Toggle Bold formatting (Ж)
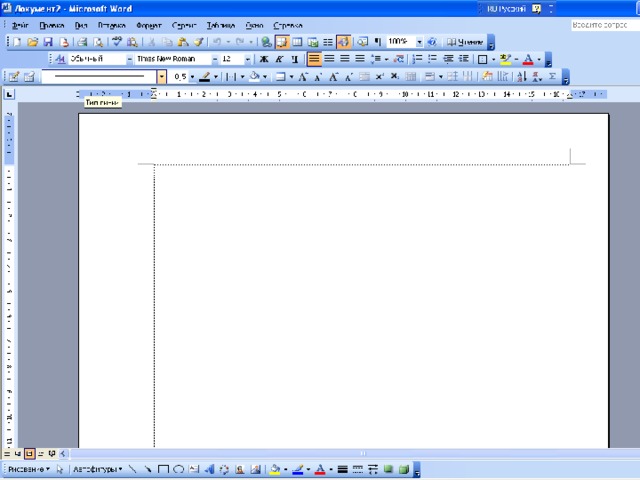 [x=264, y=59]
